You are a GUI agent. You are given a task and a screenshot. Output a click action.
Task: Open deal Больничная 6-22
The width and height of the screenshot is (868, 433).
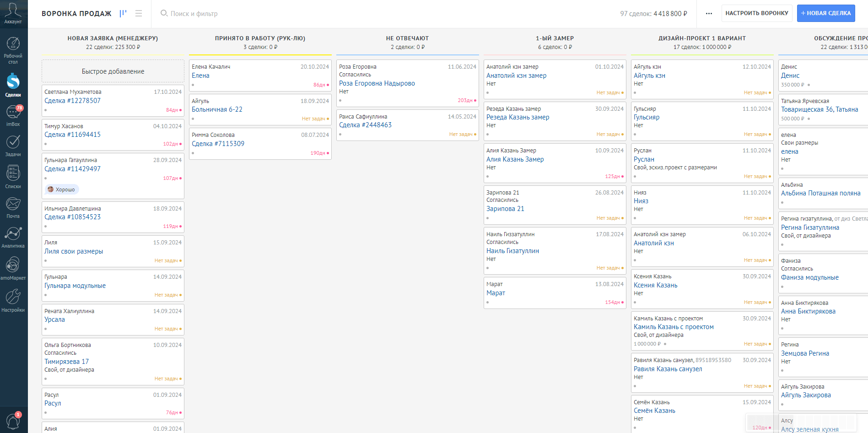(x=217, y=109)
